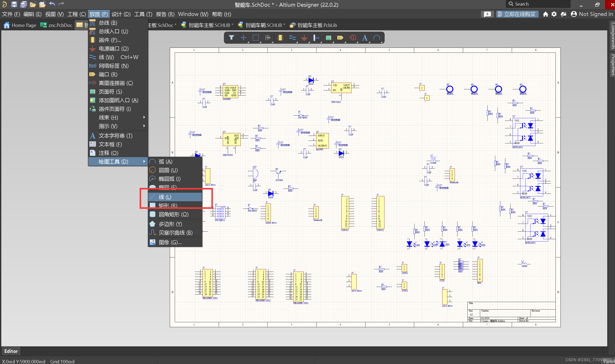Select the place component toolbar icon

280,37
